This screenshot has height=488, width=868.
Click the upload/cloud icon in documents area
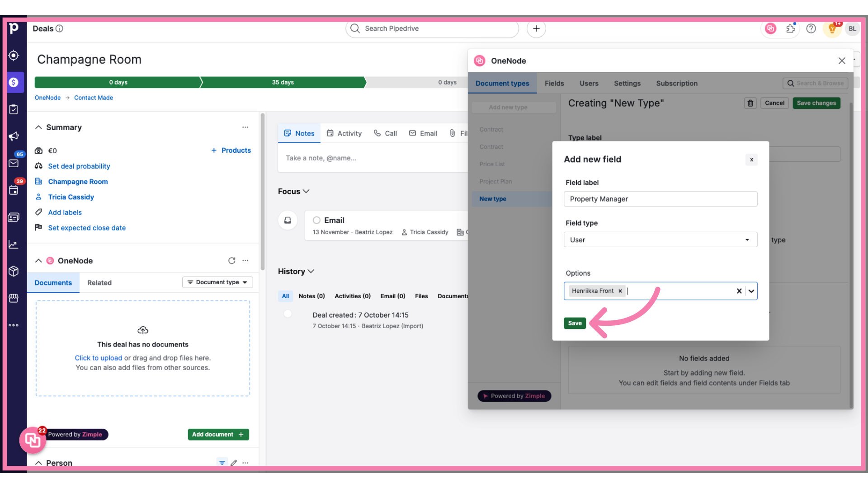tap(142, 329)
